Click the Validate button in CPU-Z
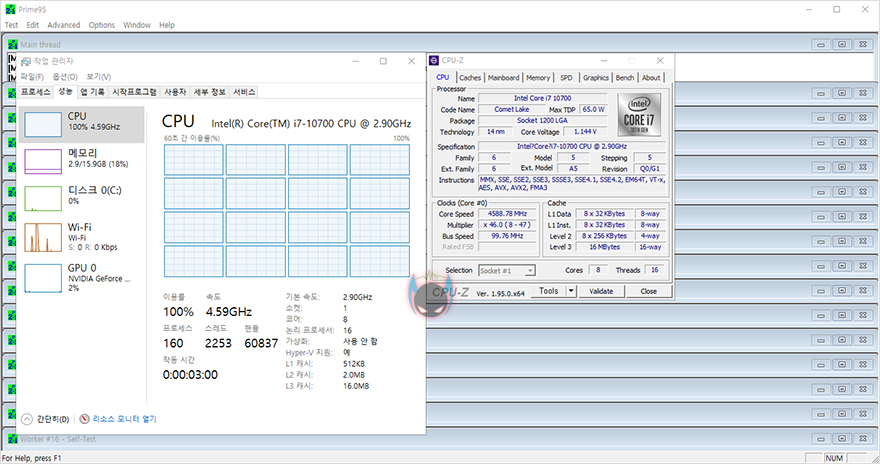This screenshot has height=464, width=880. (x=601, y=291)
